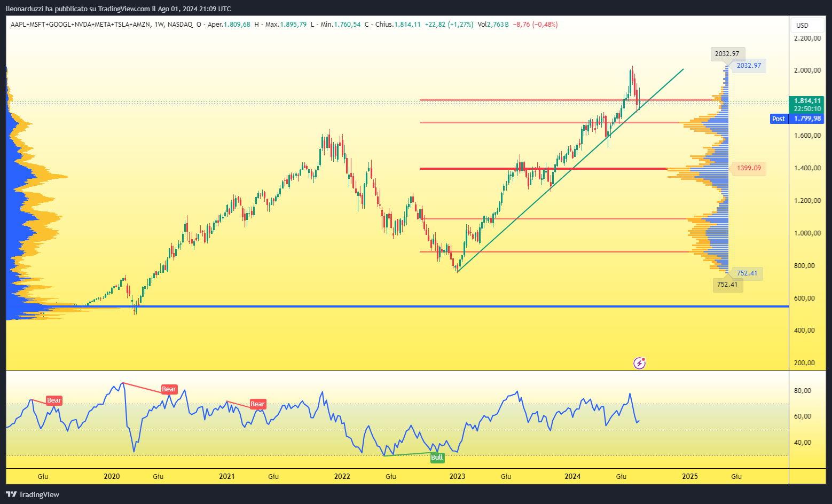
Task: Select the thick red horizontal line at 1399
Action: pos(543,169)
